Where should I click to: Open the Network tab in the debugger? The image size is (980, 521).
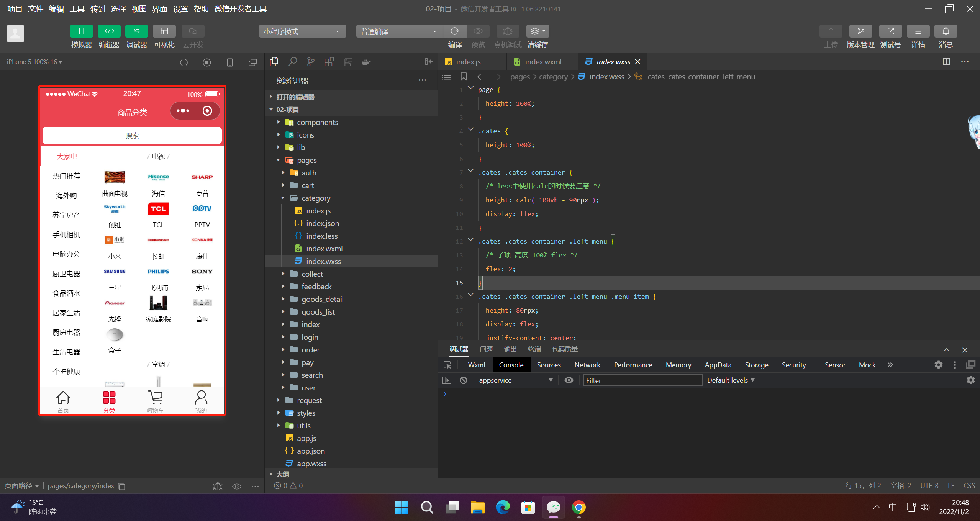click(587, 365)
